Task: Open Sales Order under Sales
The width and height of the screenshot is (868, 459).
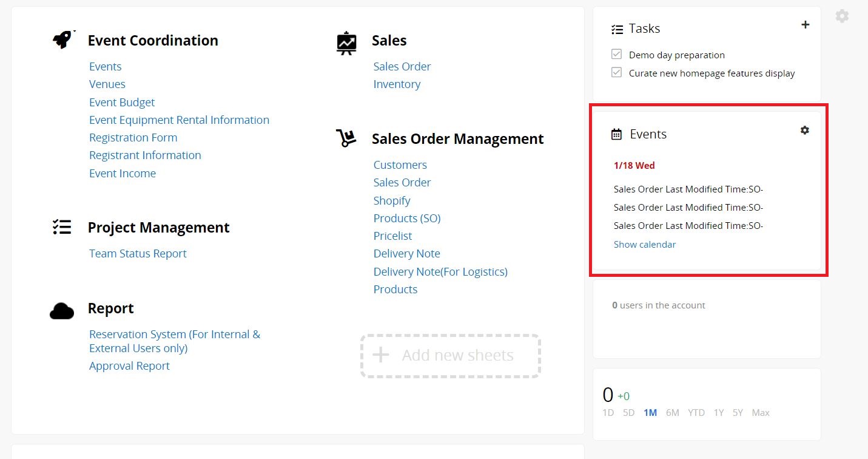Action: (x=402, y=67)
